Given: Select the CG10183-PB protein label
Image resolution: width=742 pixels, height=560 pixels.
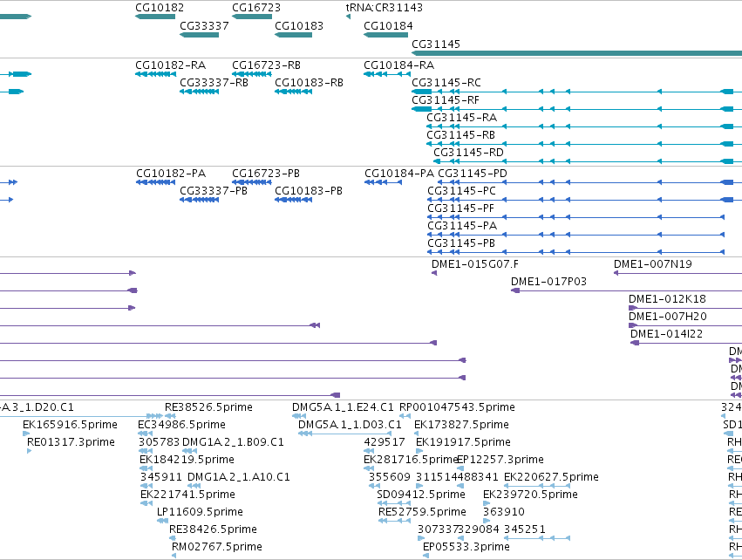Looking at the screenshot, I should [309, 191].
